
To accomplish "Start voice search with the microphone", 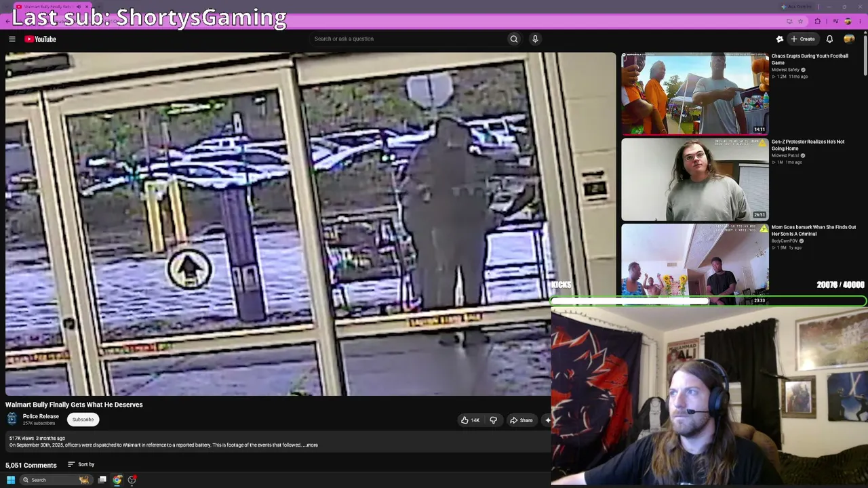I will point(535,39).
